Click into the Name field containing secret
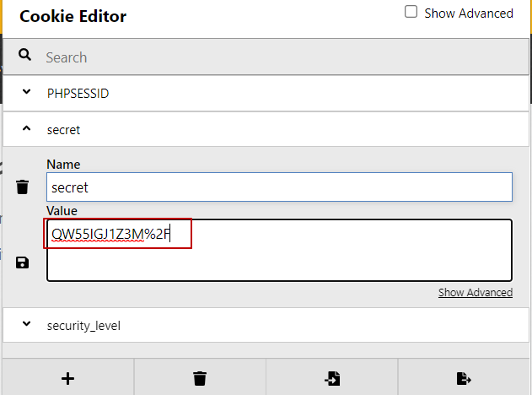 pos(279,187)
